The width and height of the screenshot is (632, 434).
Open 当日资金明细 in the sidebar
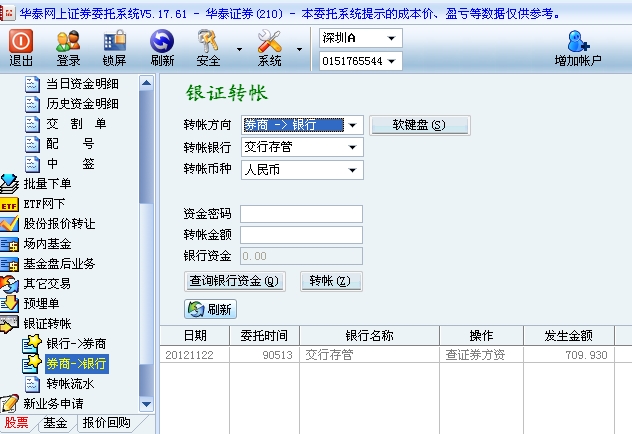pos(72,84)
